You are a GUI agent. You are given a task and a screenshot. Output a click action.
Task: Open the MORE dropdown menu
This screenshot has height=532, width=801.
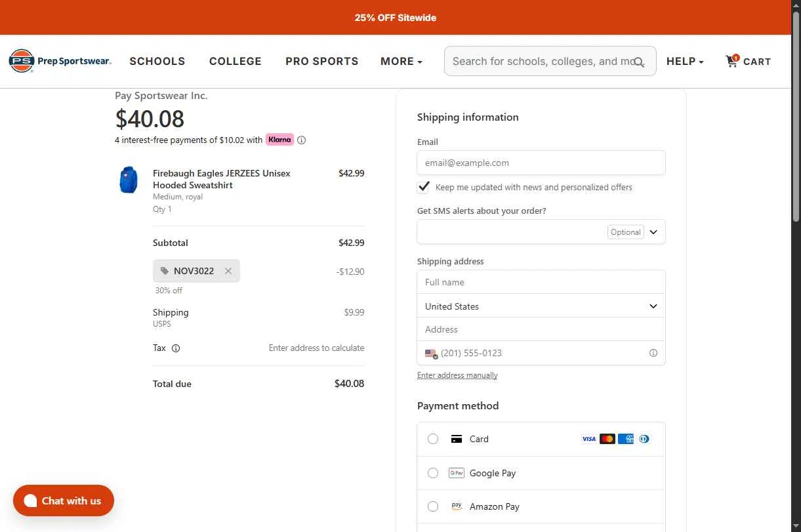point(401,61)
